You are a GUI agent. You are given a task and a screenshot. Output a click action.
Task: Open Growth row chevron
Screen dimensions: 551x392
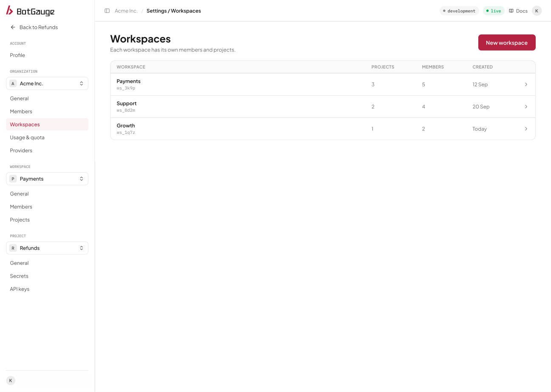point(526,128)
